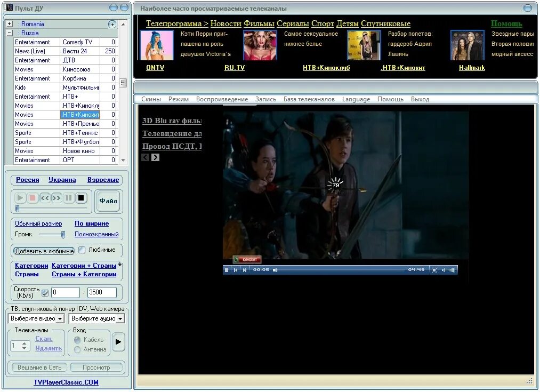Image resolution: width=540 pixels, height=392 pixels.
Task: Click the remote's playback position slider
Action: [51, 208]
